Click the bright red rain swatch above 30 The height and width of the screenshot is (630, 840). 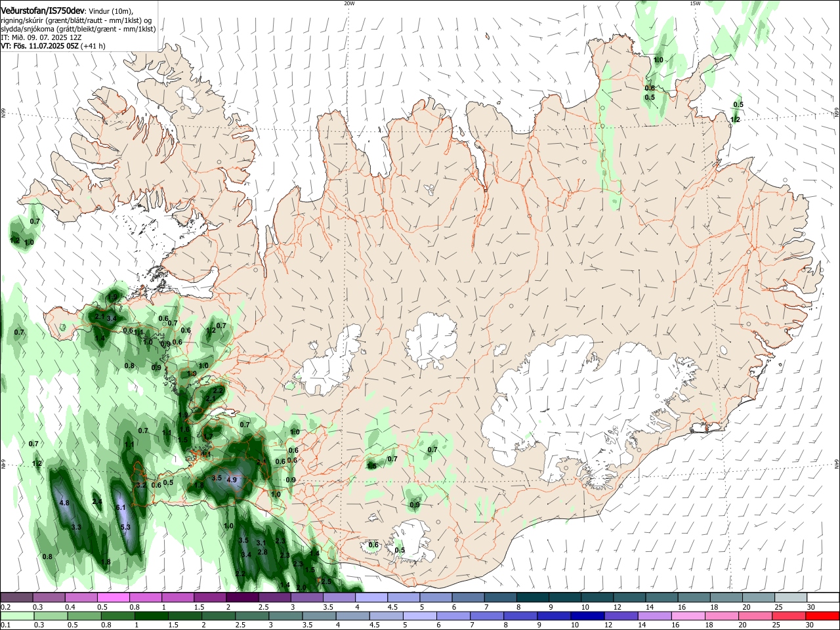click(823, 616)
